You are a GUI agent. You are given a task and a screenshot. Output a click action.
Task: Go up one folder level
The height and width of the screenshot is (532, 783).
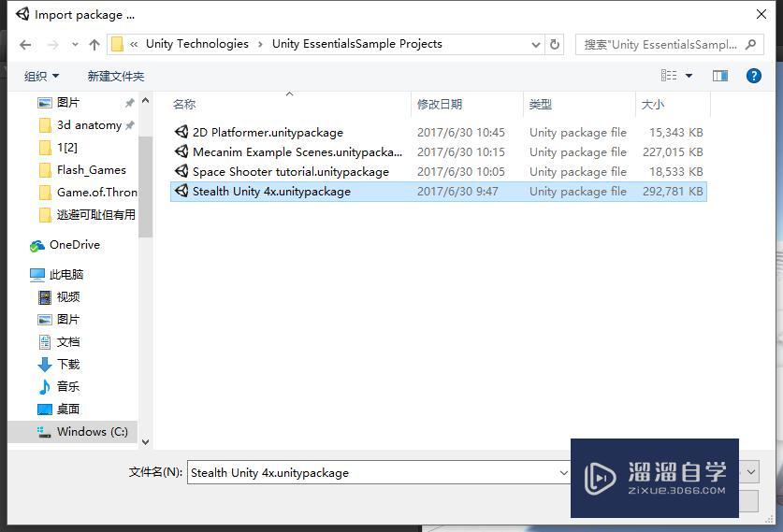[94, 45]
